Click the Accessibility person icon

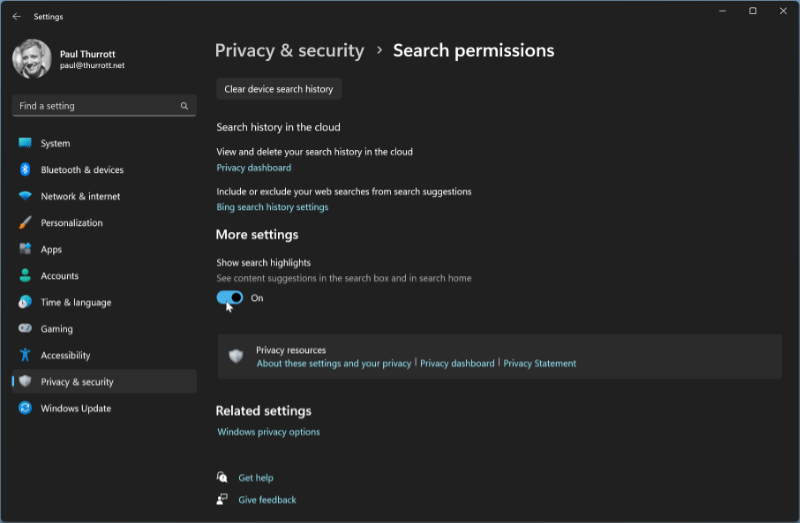coord(25,355)
